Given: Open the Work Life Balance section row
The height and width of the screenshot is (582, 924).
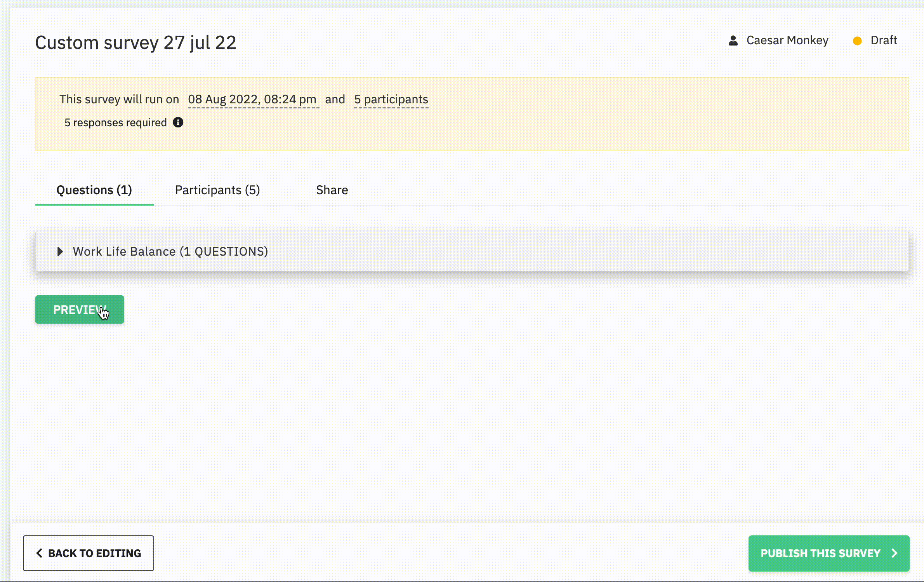Looking at the screenshot, I should tap(472, 252).
